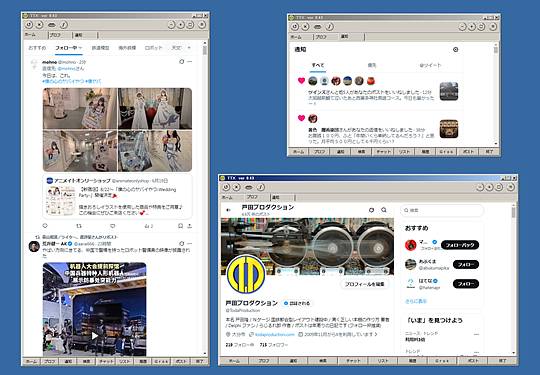The width and height of the screenshot is (540, 375).
Task: Open second notification's post thumbnail
Action: [449, 128]
